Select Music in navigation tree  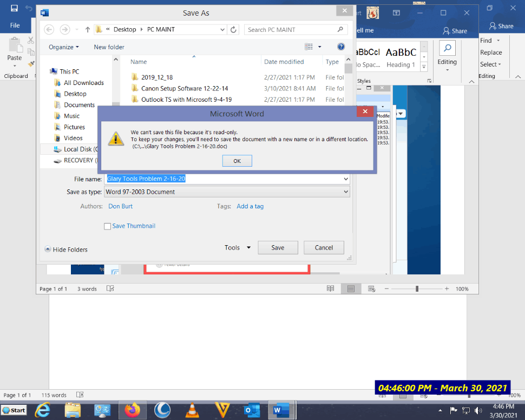point(71,116)
